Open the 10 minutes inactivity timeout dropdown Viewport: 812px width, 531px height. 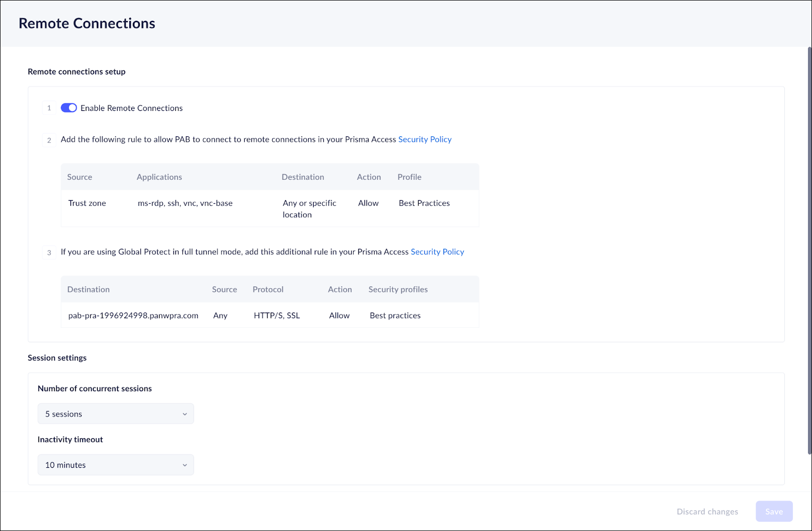tap(116, 465)
